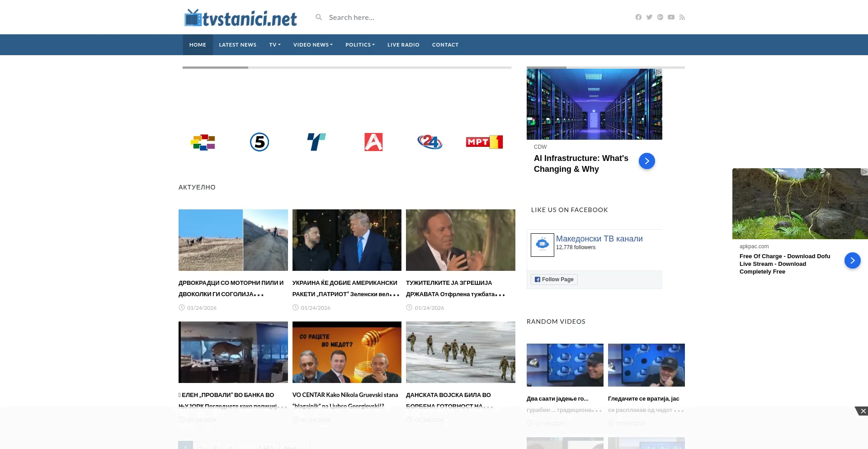Click the tvstanici.net site logo

(x=241, y=18)
